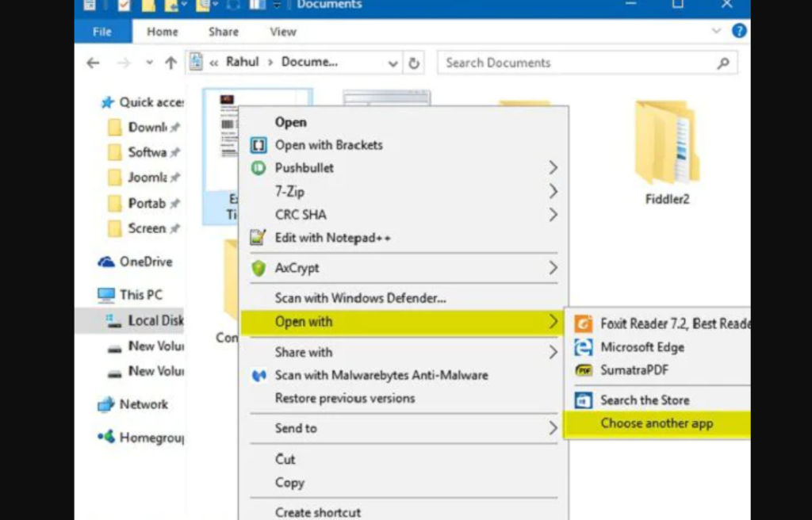This screenshot has width=812, height=520.
Task: Click the SumatraPDF icon
Action: pos(583,370)
